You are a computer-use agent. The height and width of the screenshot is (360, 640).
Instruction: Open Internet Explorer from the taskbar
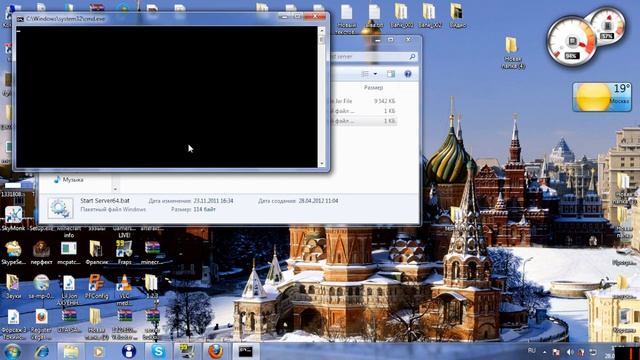pyautogui.click(x=41, y=352)
